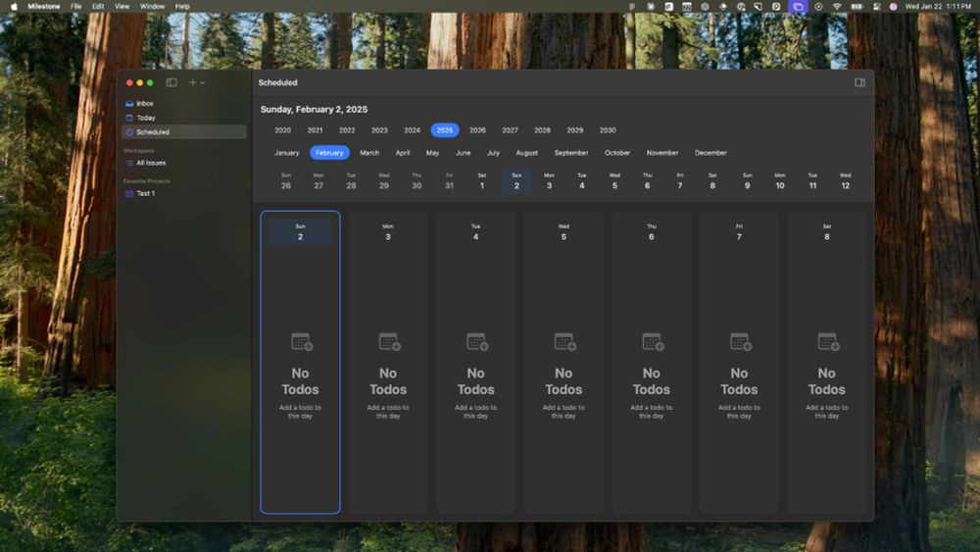The height and width of the screenshot is (552, 980).
Task: Switch to March month
Action: 369,153
